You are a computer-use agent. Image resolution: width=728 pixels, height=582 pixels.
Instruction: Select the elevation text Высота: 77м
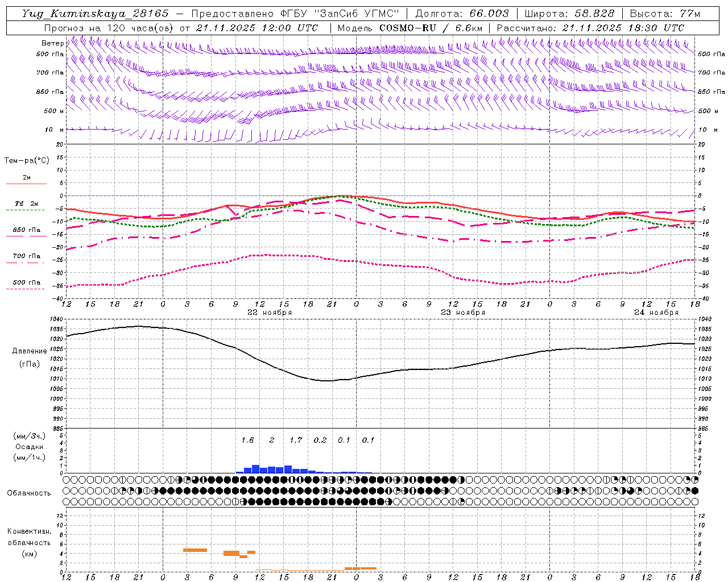click(665, 14)
